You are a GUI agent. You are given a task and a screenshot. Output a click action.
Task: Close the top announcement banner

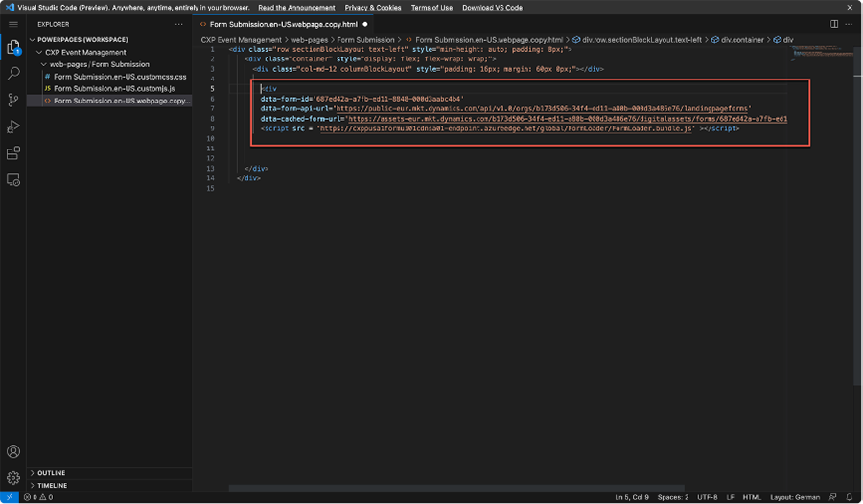tap(850, 7)
